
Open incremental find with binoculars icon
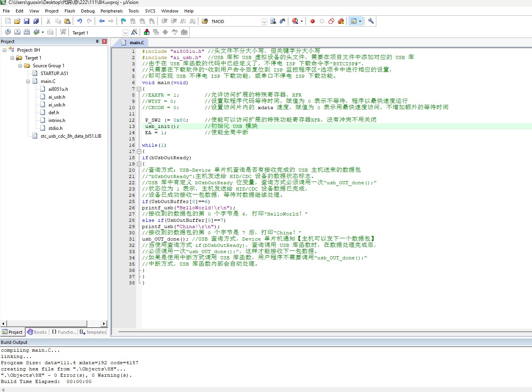pos(282,21)
